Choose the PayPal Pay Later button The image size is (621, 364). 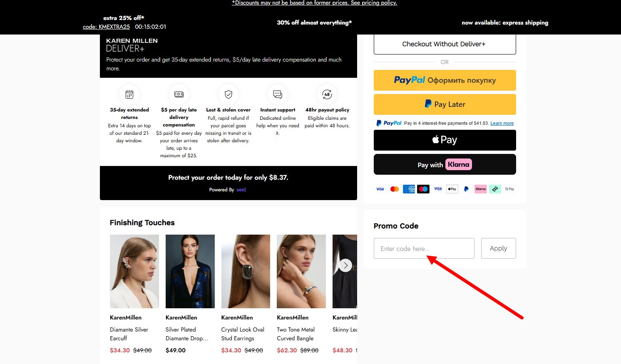coord(445,104)
